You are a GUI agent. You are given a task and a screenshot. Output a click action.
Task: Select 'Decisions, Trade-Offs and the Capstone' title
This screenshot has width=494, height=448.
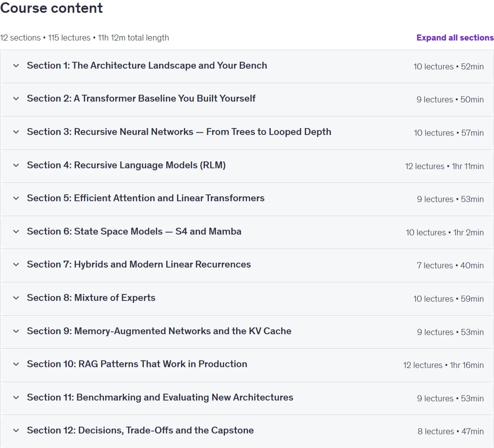(166, 430)
